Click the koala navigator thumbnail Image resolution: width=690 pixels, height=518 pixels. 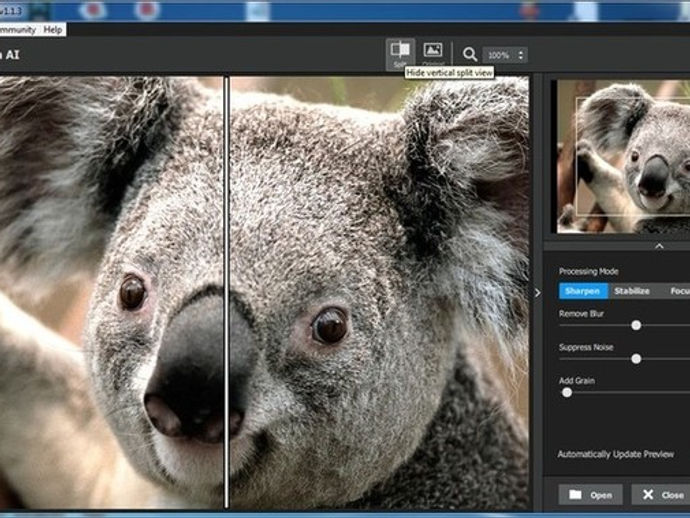[623, 156]
